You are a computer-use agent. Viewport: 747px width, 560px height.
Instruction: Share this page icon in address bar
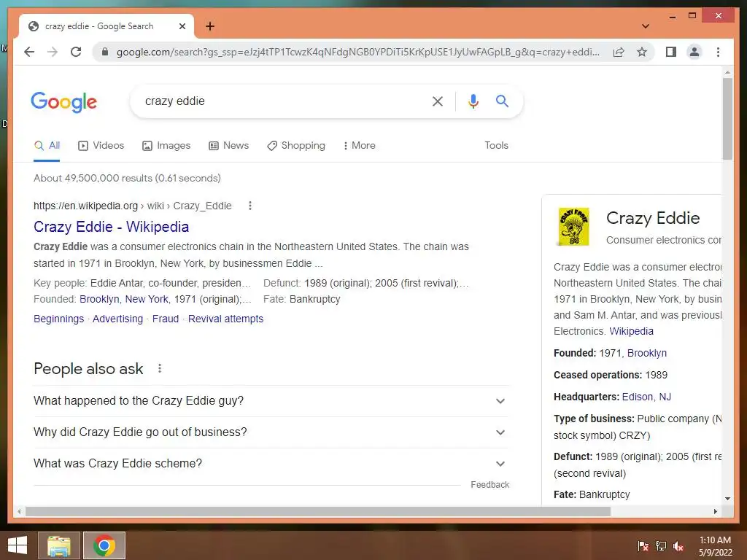coord(619,52)
